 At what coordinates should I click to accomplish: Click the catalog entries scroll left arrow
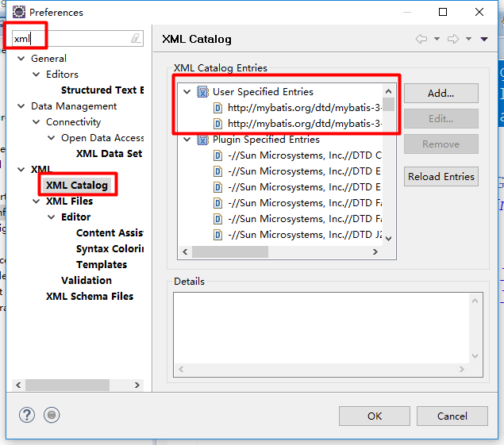(185, 252)
